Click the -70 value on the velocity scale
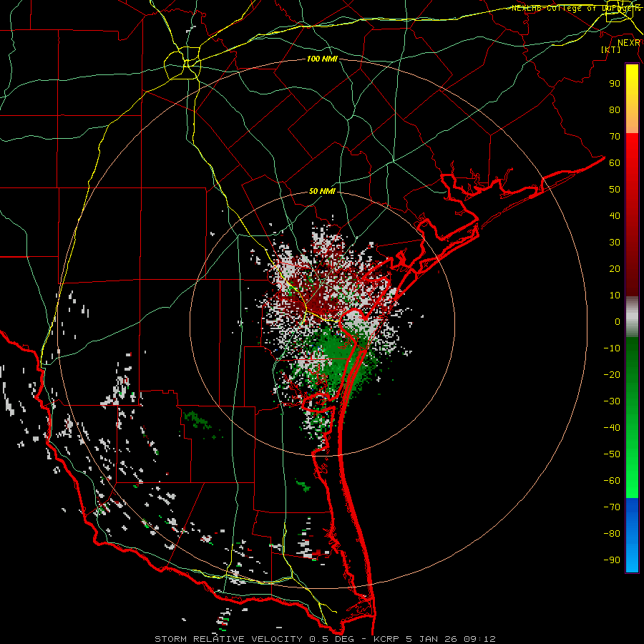This screenshot has height=644, width=644. coord(612,507)
